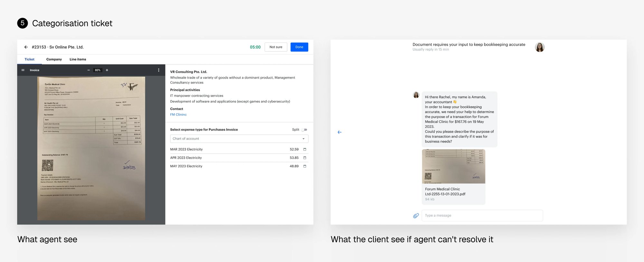Toggle the Split switch

pyautogui.click(x=304, y=130)
